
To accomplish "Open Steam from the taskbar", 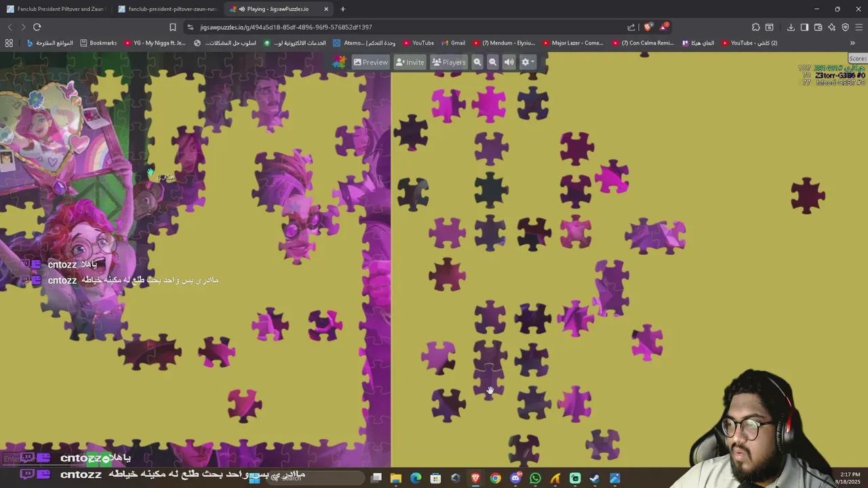I will pos(595,478).
